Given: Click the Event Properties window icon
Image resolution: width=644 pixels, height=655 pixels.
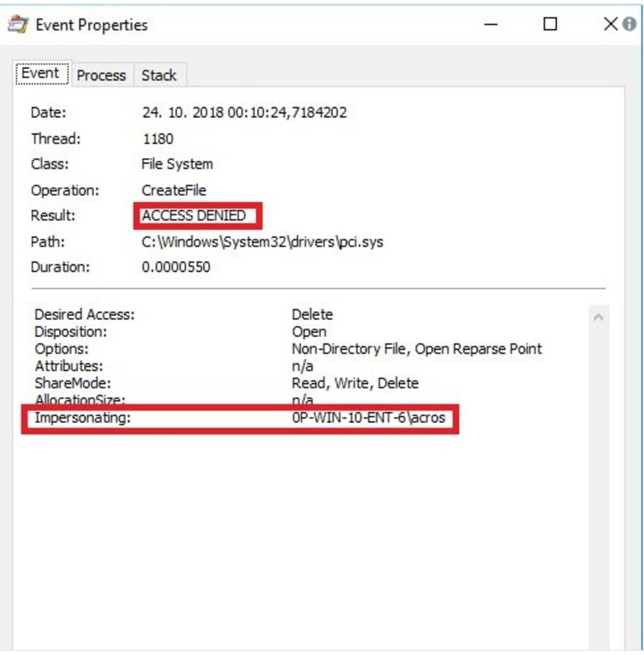Looking at the screenshot, I should (x=18, y=24).
